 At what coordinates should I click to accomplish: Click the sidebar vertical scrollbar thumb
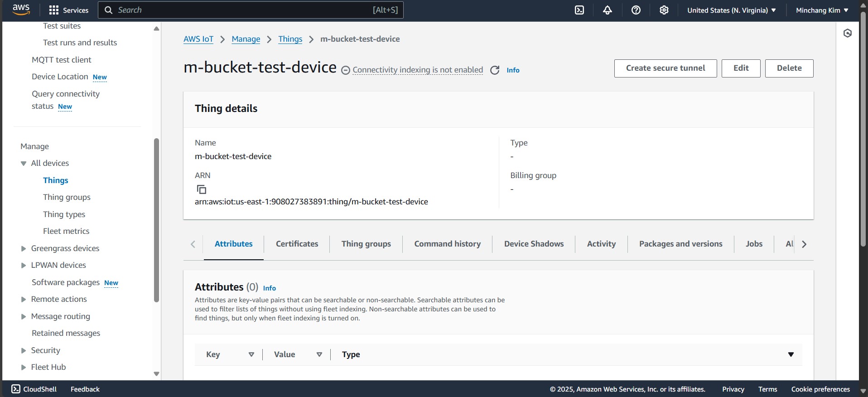point(156,220)
